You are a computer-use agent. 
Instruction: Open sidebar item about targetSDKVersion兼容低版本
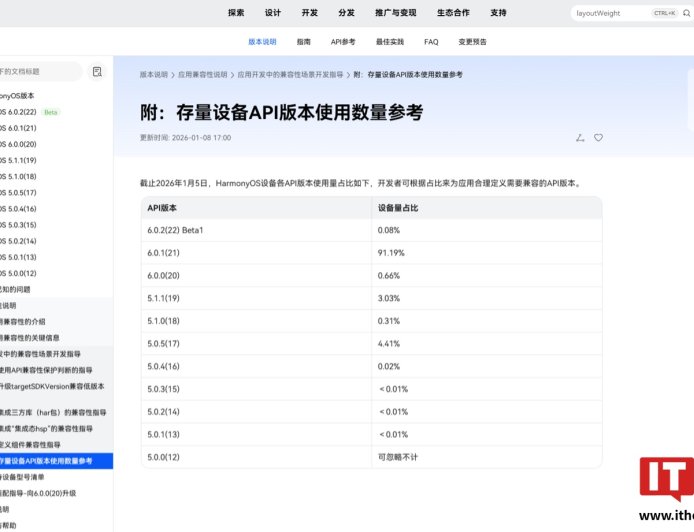[x=52, y=386]
